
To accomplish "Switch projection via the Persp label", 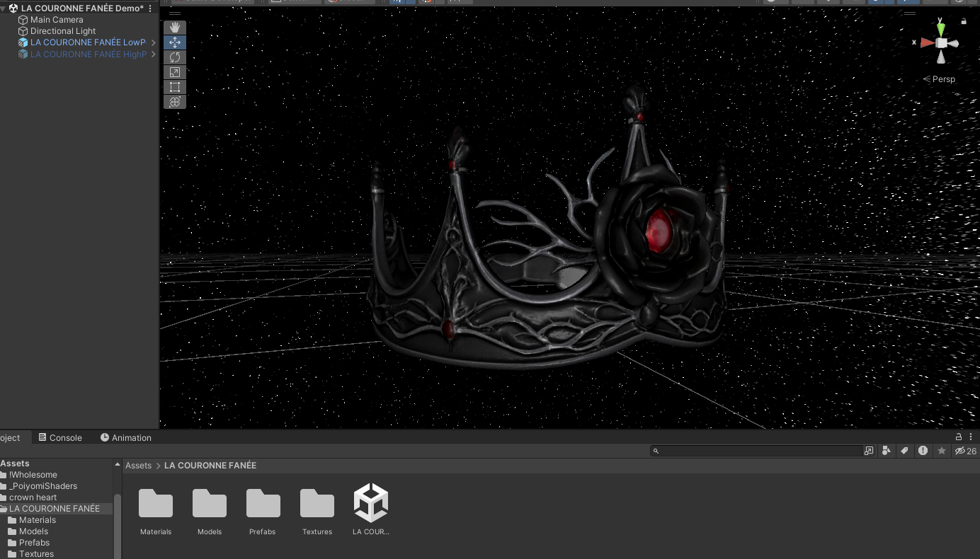I will 940,79.
